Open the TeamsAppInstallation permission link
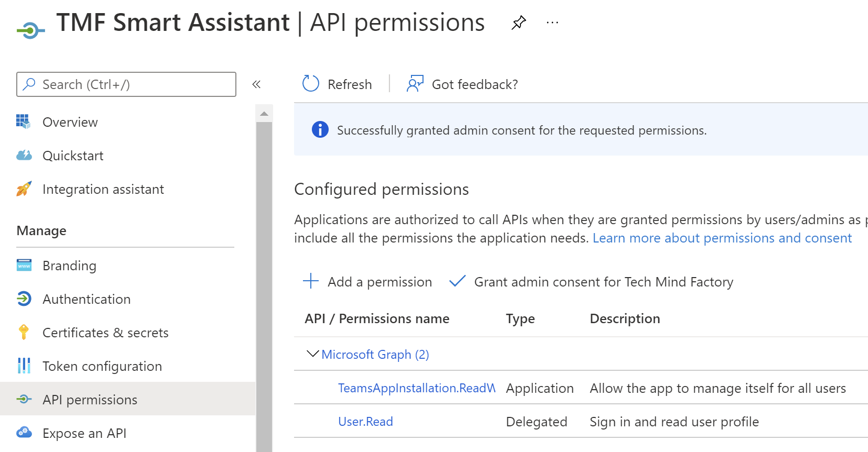868x452 pixels. pyautogui.click(x=416, y=388)
